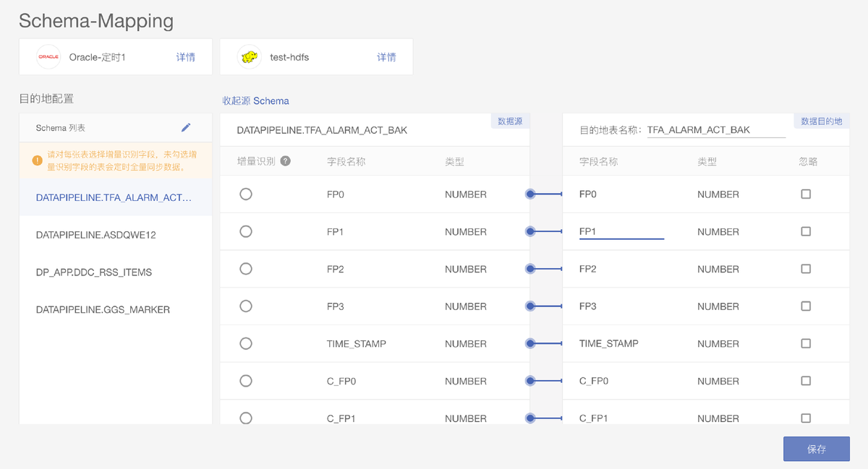
Task: Select FP0 as incremental identifier radio
Action: tap(246, 194)
